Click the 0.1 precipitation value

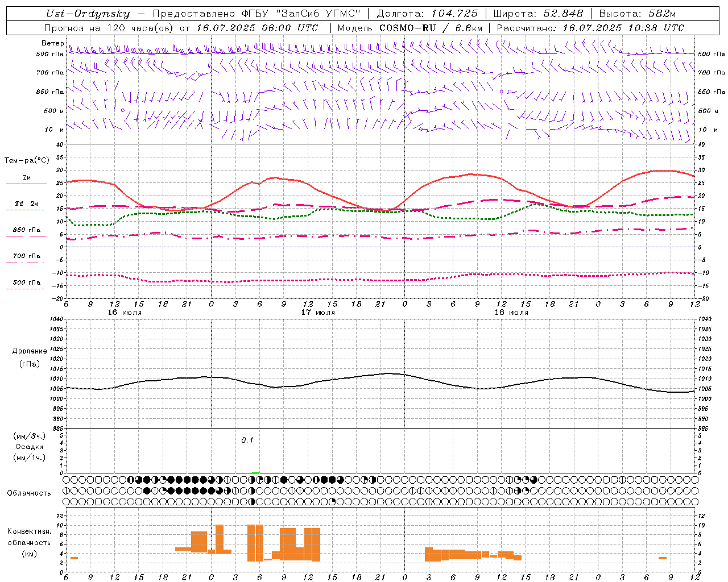point(247,440)
